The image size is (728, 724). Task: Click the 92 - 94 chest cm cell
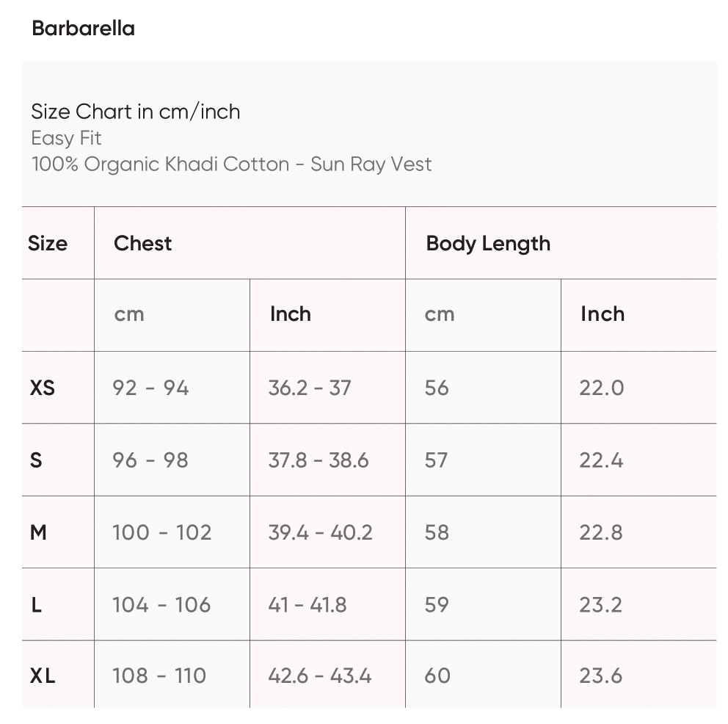pyautogui.click(x=150, y=388)
